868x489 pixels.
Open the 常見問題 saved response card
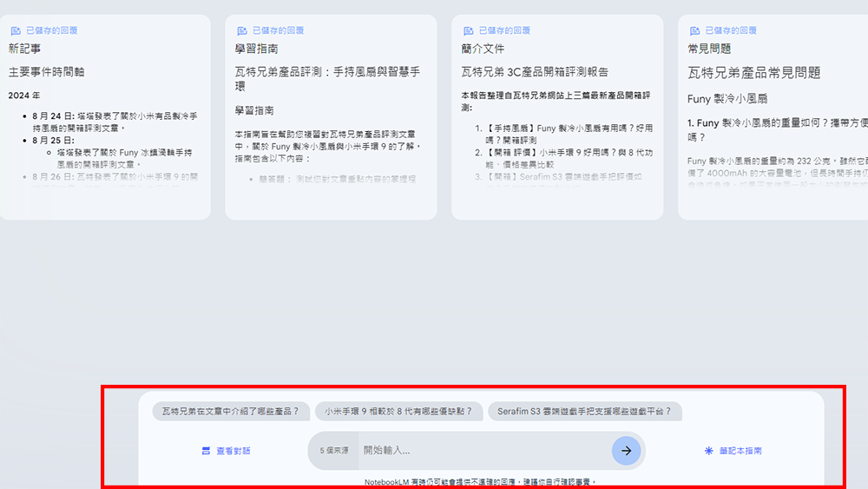[x=773, y=117]
